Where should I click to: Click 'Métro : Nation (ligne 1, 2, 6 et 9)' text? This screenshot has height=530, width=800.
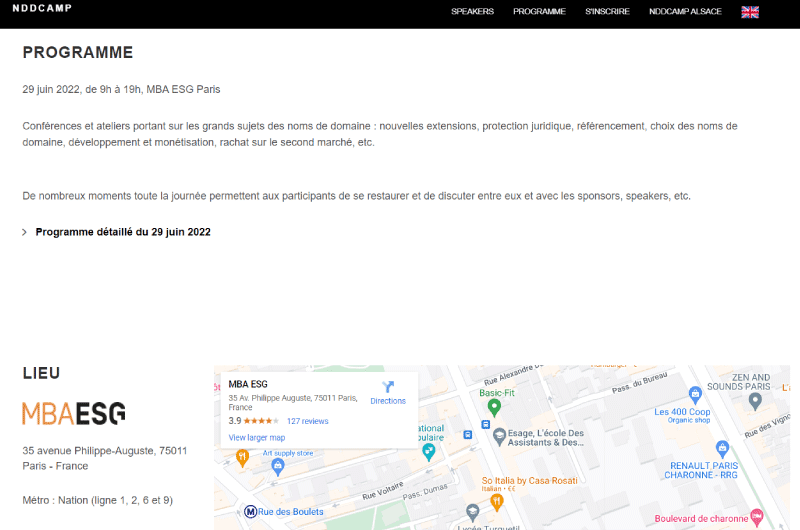pyautogui.click(x=97, y=500)
